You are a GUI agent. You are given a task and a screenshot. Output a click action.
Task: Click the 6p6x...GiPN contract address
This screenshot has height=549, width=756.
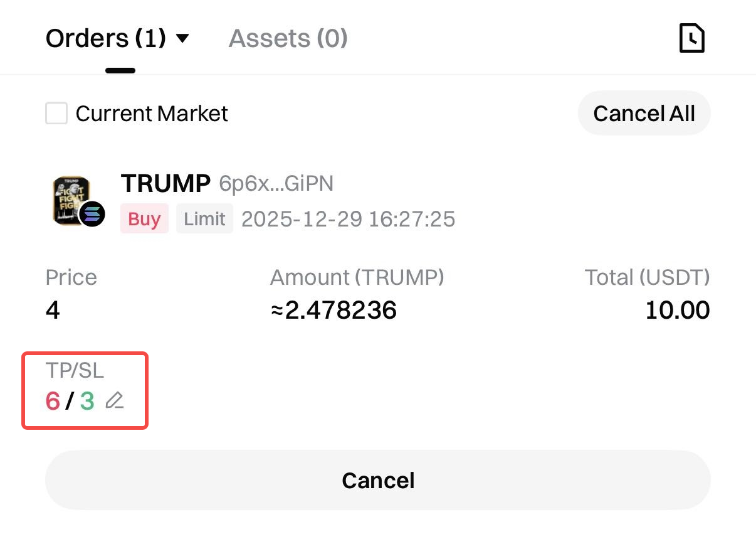click(x=276, y=184)
